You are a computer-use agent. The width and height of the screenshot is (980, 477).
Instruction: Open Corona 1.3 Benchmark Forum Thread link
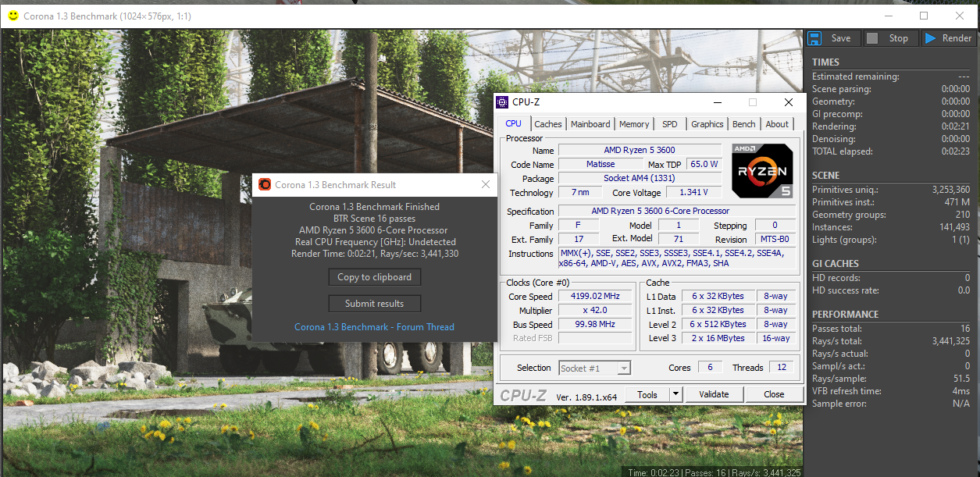374,327
